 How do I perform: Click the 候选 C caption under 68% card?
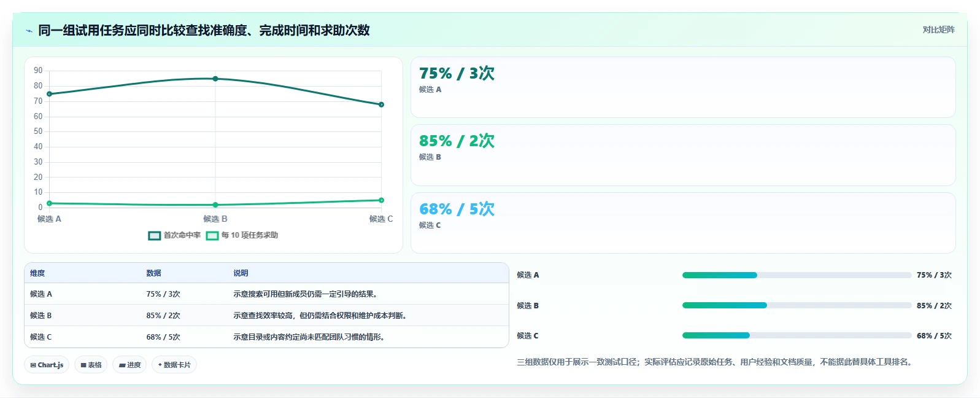click(x=430, y=225)
